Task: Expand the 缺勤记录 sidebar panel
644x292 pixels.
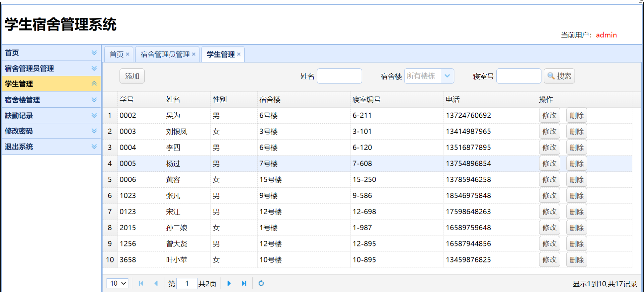Action: point(94,116)
